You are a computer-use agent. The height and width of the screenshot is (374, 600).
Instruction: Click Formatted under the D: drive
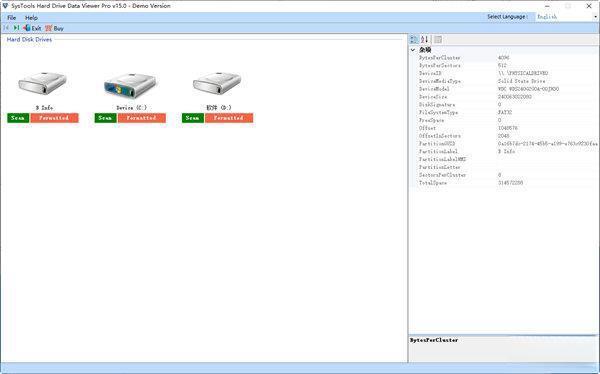[229, 118]
